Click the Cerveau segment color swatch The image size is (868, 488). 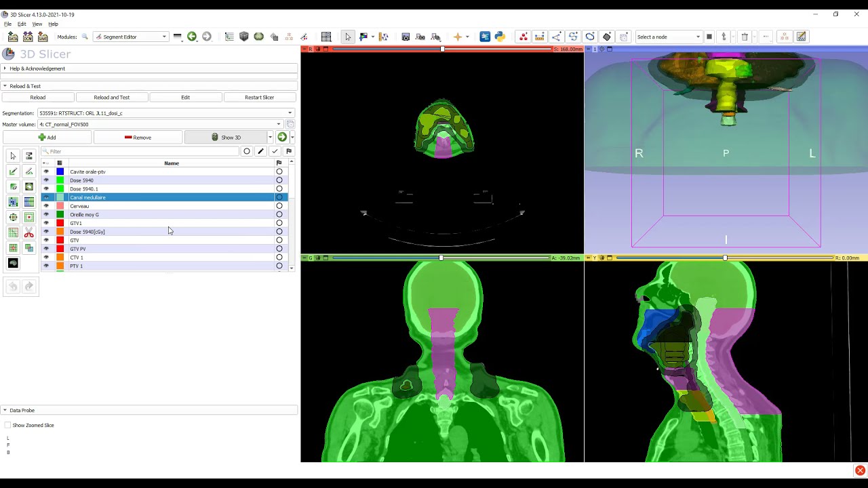point(60,206)
